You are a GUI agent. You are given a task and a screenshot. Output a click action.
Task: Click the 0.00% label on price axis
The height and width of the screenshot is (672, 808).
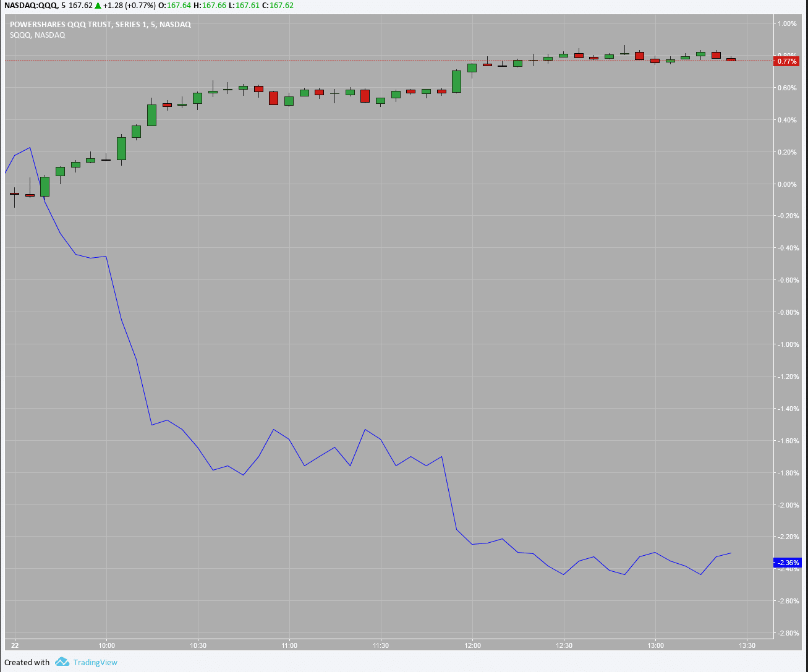[788, 184]
